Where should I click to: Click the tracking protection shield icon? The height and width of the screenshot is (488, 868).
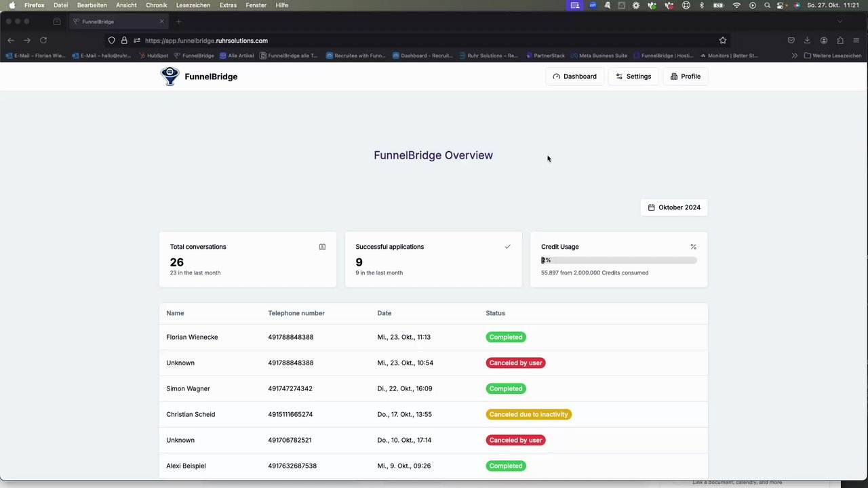pyautogui.click(x=112, y=41)
